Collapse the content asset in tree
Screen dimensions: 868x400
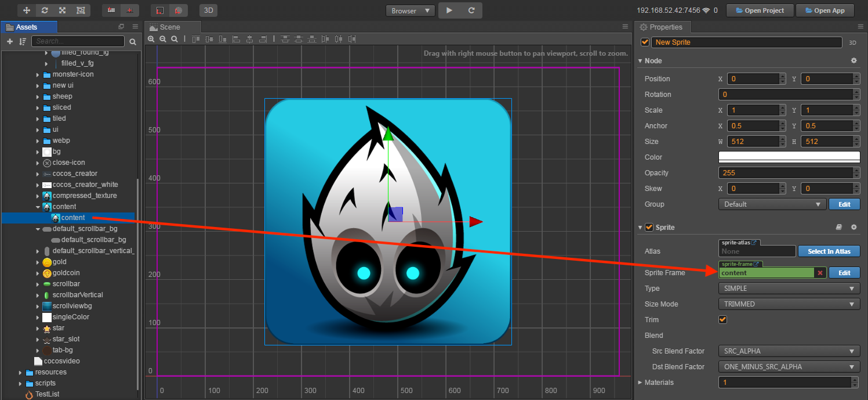click(x=38, y=207)
